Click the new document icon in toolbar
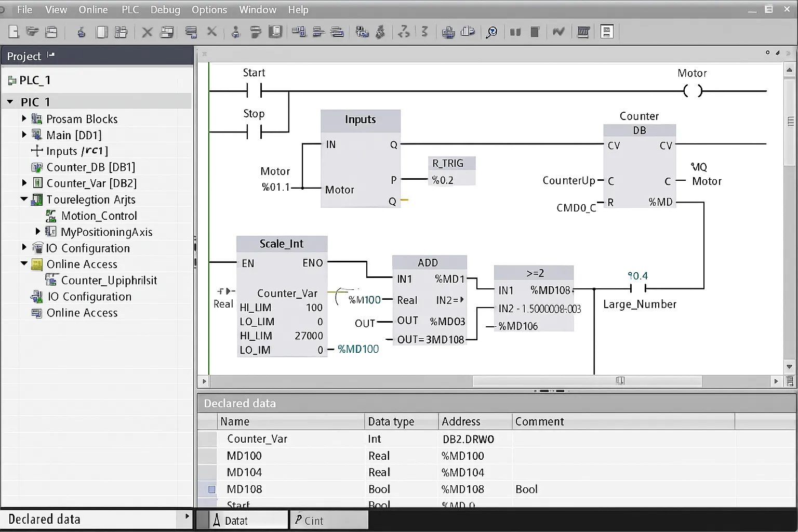The image size is (798, 532). 14,32
